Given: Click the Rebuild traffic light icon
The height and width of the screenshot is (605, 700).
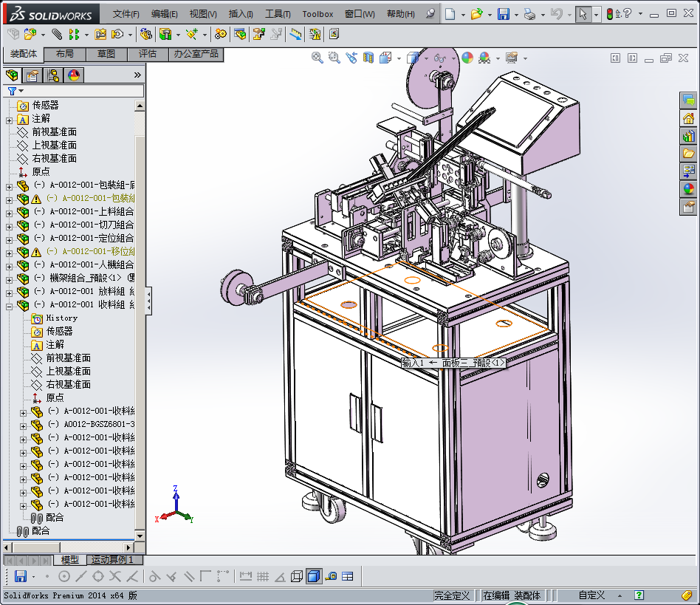Looking at the screenshot, I should [x=610, y=14].
